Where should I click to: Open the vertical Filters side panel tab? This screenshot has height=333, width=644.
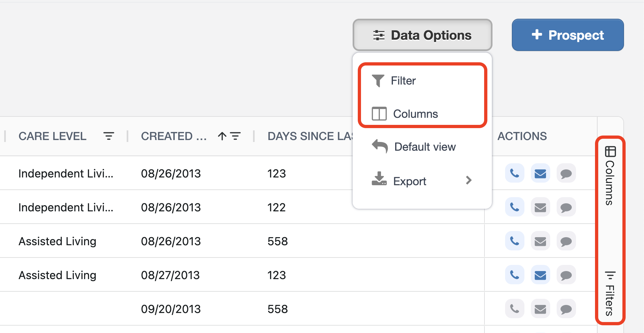pyautogui.click(x=610, y=294)
